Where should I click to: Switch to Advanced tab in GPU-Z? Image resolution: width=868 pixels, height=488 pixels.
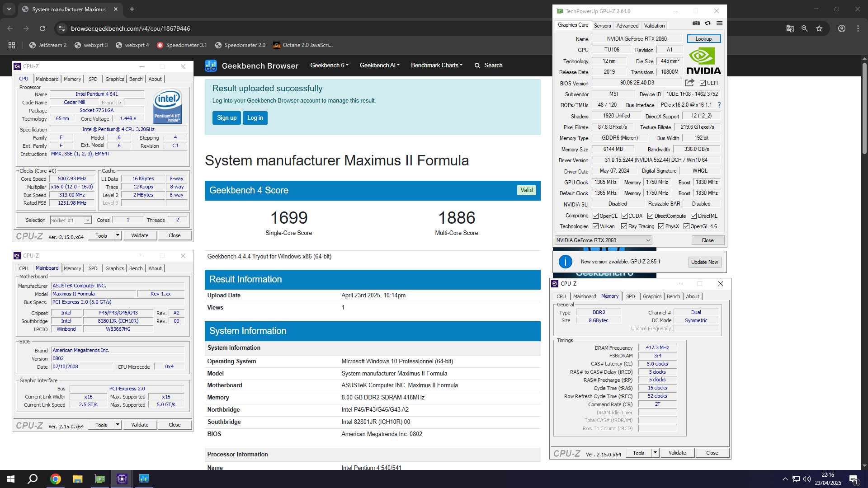point(627,26)
